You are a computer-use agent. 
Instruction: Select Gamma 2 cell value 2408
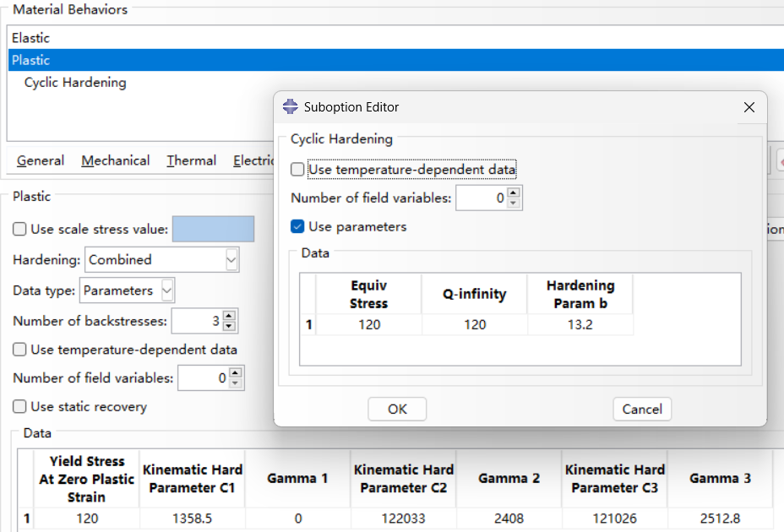pyautogui.click(x=509, y=518)
